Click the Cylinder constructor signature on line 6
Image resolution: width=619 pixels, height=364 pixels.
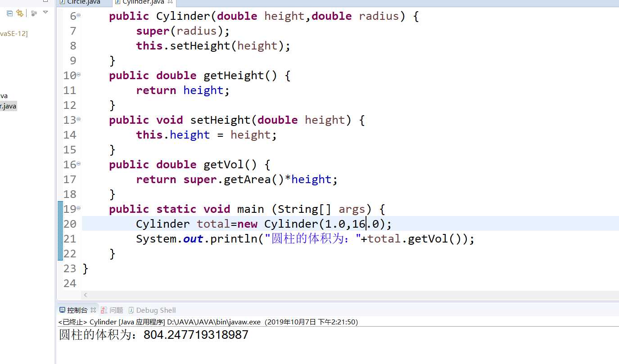[x=264, y=16]
